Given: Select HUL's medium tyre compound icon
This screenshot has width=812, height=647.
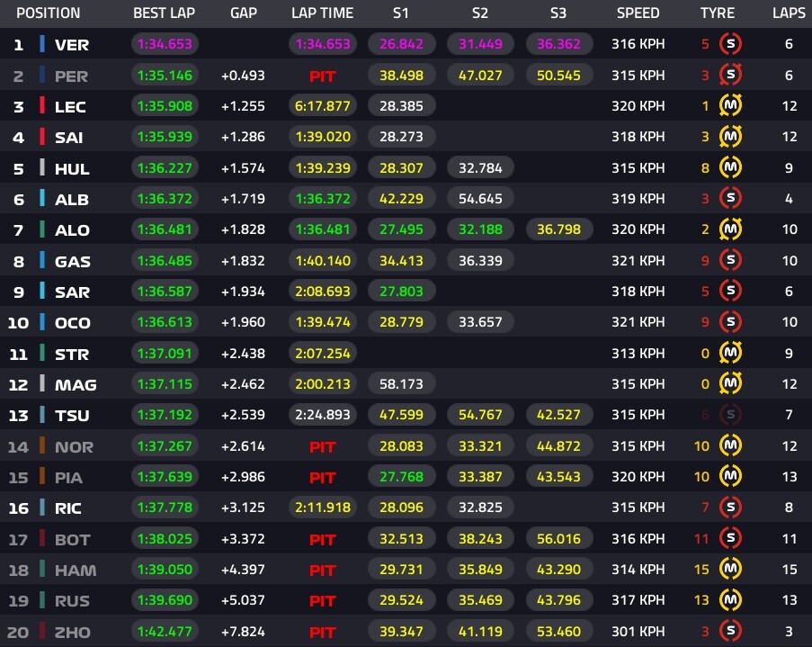Looking at the screenshot, I should [x=731, y=168].
